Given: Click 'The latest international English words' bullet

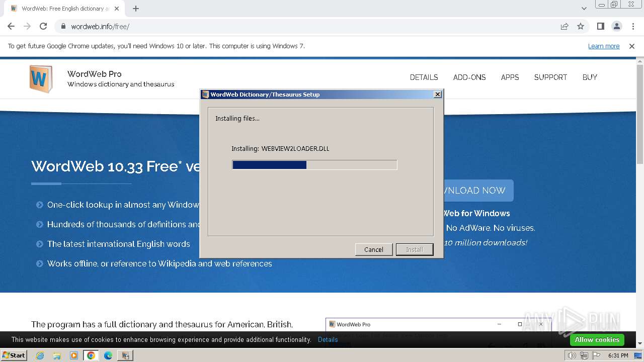Looking at the screenshot, I should tap(119, 244).
